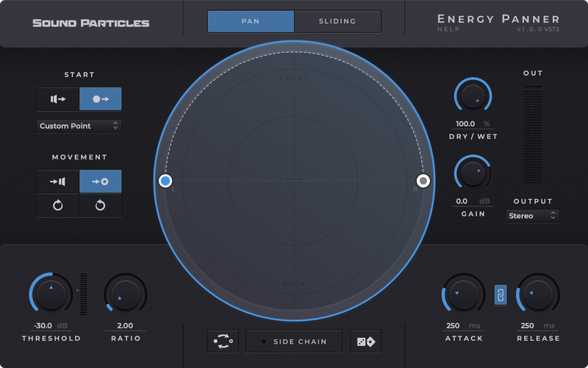Screen dimensions: 588x368
Task: Switch to the Pan tab
Action: 251,21
